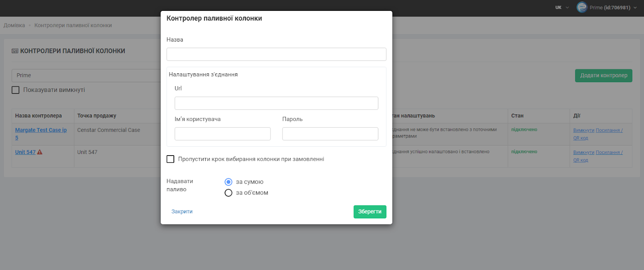The width and height of the screenshot is (644, 270).
Task: Go to Домівка breadcrumb
Action: [14, 25]
